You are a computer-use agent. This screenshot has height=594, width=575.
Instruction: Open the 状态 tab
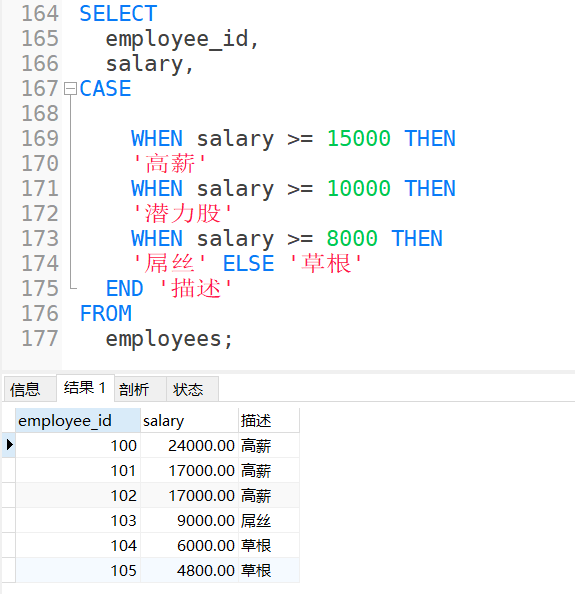click(x=192, y=389)
